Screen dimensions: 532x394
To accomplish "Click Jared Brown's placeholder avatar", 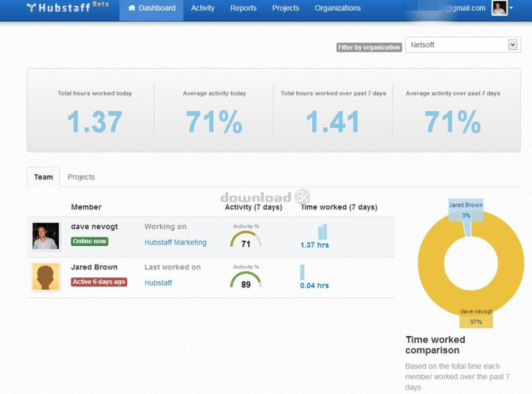I will click(46, 277).
